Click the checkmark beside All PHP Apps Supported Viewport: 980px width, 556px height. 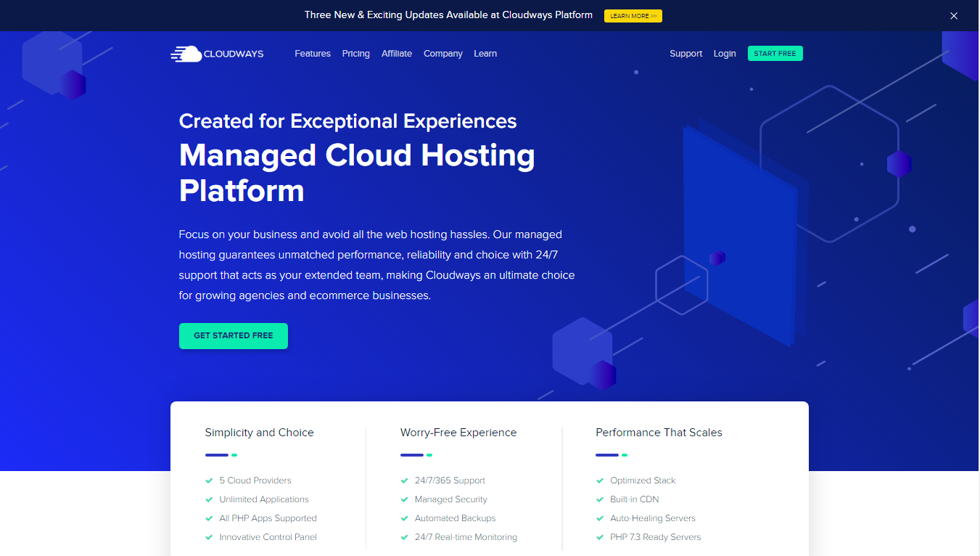pyautogui.click(x=209, y=518)
